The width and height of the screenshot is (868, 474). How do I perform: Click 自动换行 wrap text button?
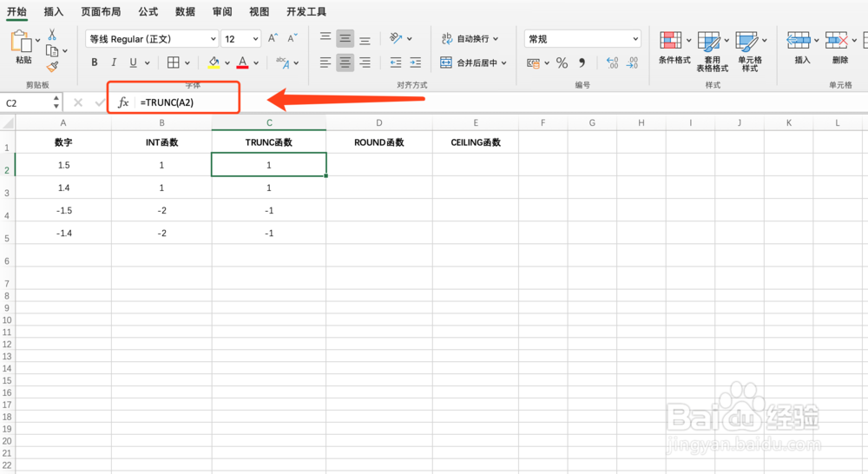[x=470, y=39]
